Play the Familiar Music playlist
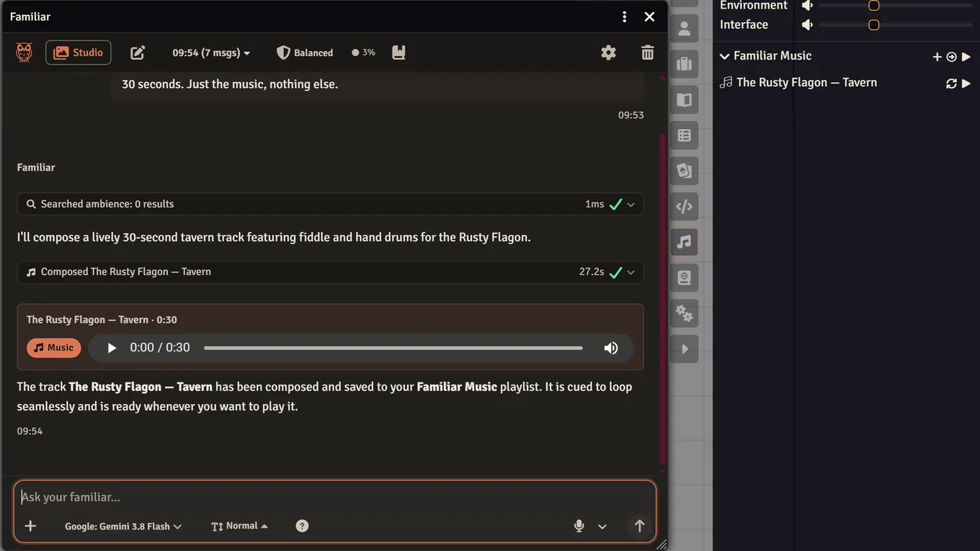The image size is (980, 551). pos(966,56)
